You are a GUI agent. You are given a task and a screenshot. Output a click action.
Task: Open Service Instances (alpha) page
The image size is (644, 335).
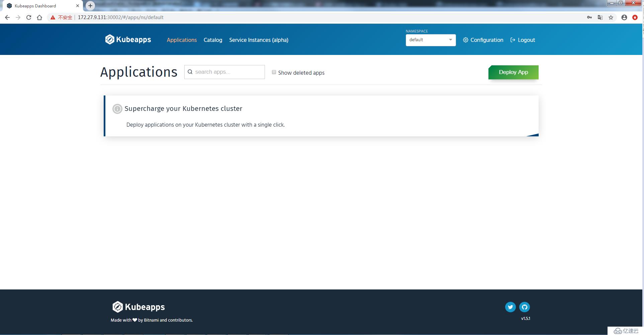pyautogui.click(x=259, y=40)
